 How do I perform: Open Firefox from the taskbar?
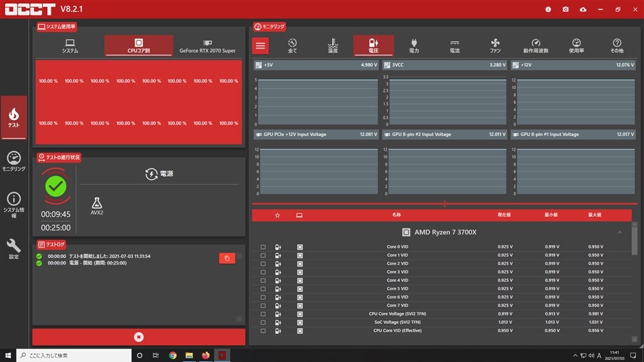point(206,356)
